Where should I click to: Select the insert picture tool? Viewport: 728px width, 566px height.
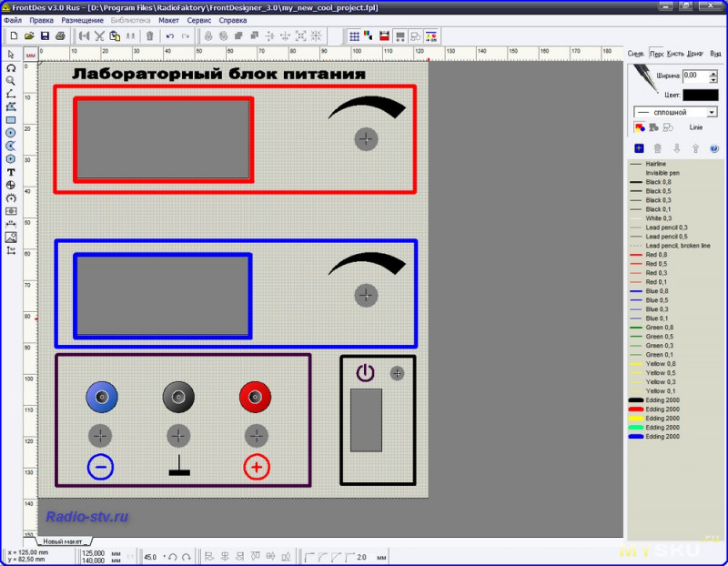click(x=11, y=238)
